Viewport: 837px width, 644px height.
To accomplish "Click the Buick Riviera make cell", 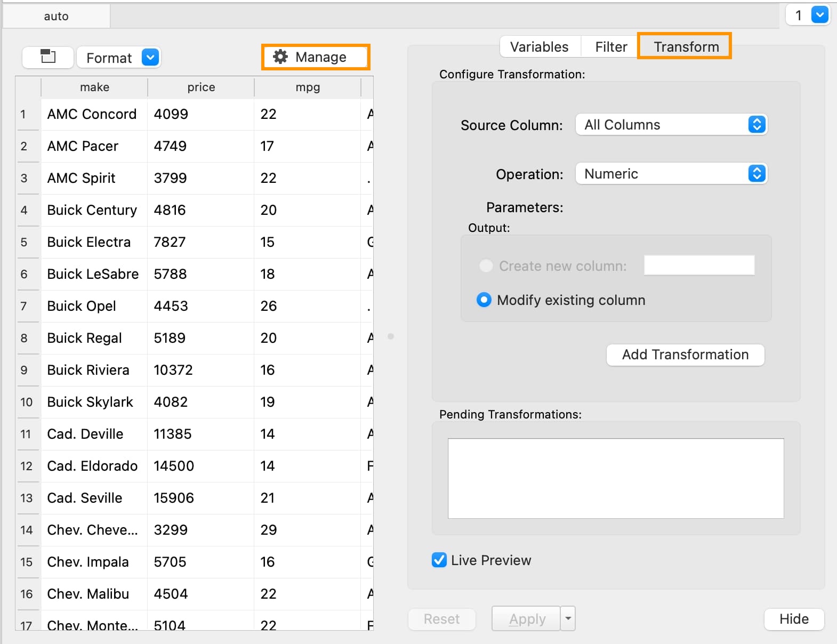I will coord(88,370).
